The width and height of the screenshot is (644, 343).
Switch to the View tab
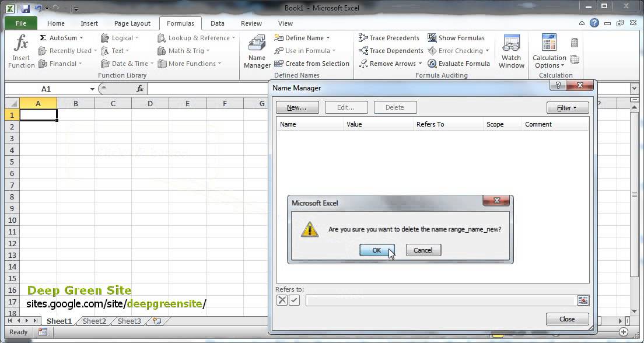click(x=285, y=23)
